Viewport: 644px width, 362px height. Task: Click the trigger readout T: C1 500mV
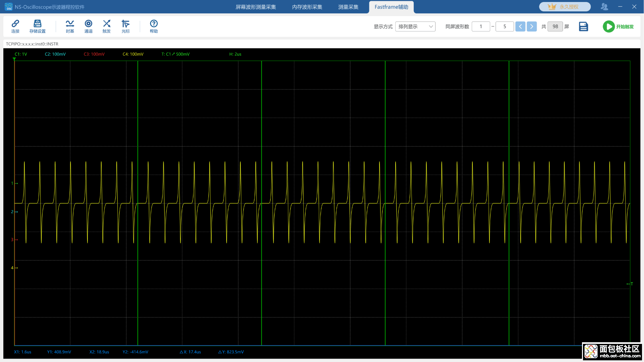point(176,54)
